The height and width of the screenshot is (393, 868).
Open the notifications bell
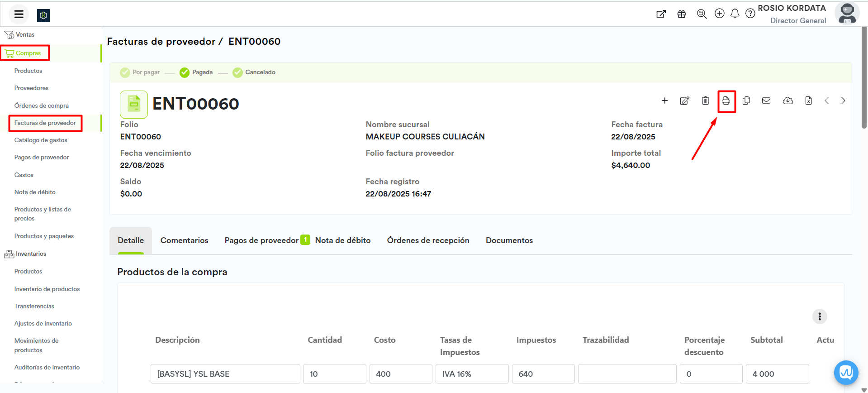tap(735, 14)
